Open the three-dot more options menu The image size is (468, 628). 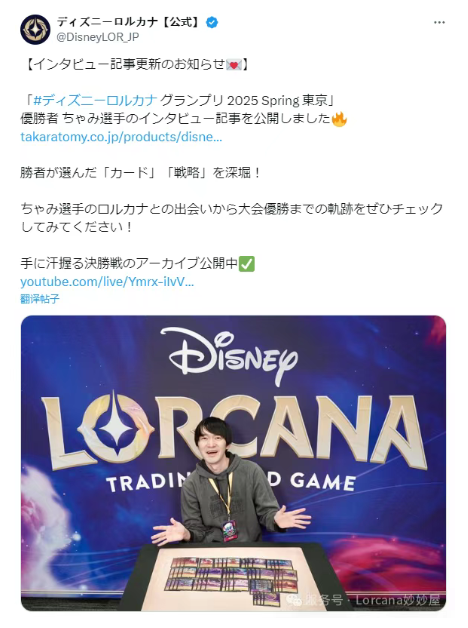439,22
